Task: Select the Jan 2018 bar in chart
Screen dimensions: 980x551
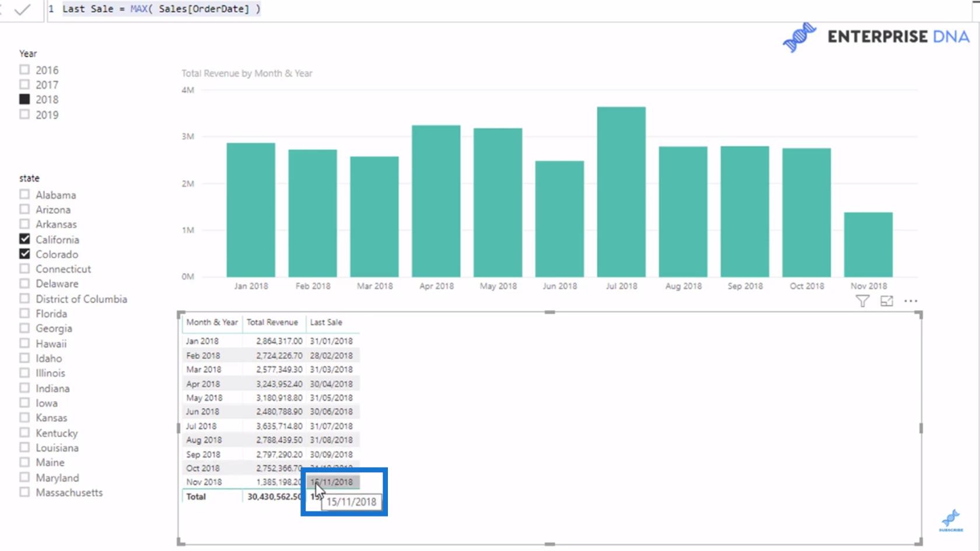Action: click(x=251, y=210)
